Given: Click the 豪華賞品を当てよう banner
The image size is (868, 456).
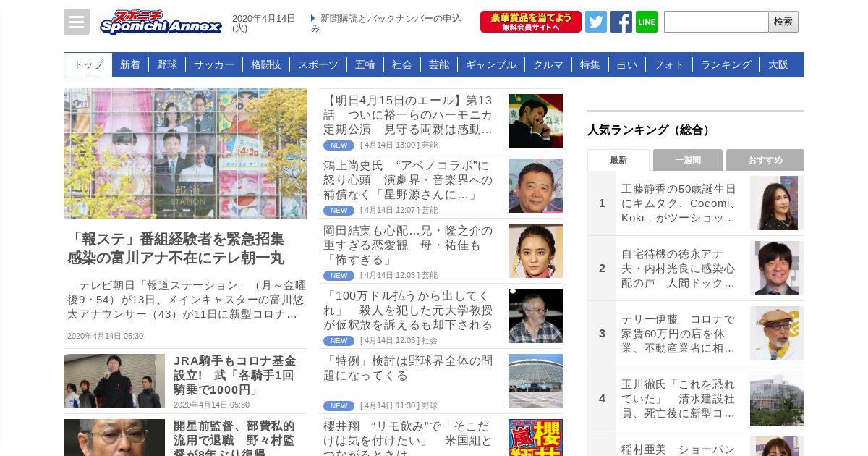Looking at the screenshot, I should pyautogui.click(x=531, y=22).
